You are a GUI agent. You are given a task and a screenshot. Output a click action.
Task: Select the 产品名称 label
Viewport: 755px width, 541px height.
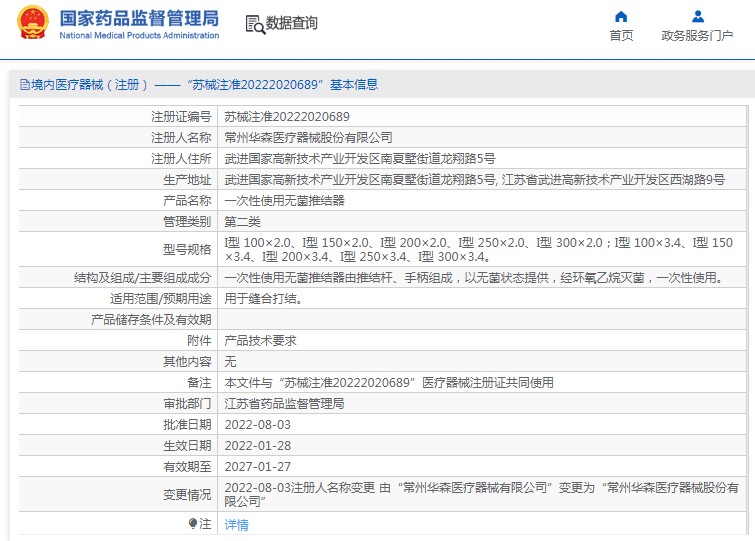pos(187,200)
